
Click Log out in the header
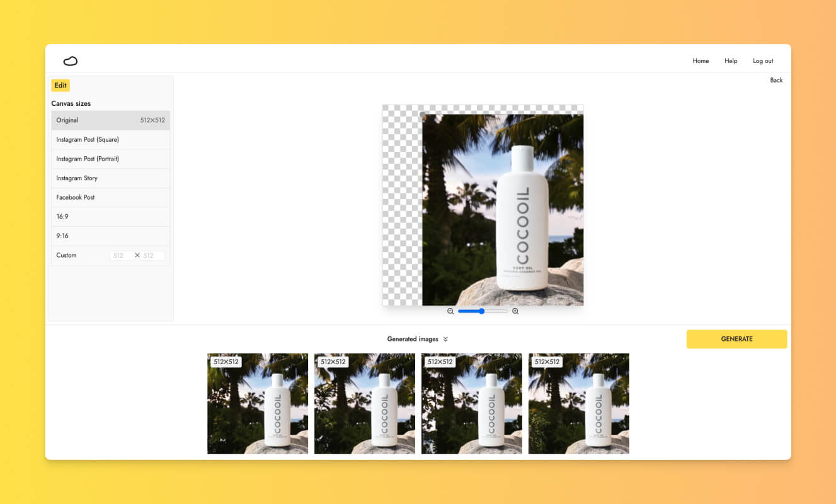pos(763,61)
